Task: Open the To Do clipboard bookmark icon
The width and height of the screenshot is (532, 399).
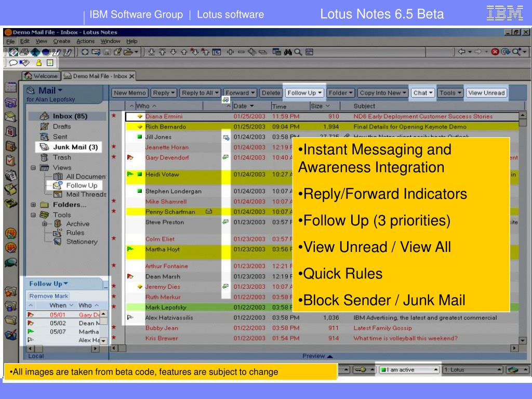Action: point(10,161)
